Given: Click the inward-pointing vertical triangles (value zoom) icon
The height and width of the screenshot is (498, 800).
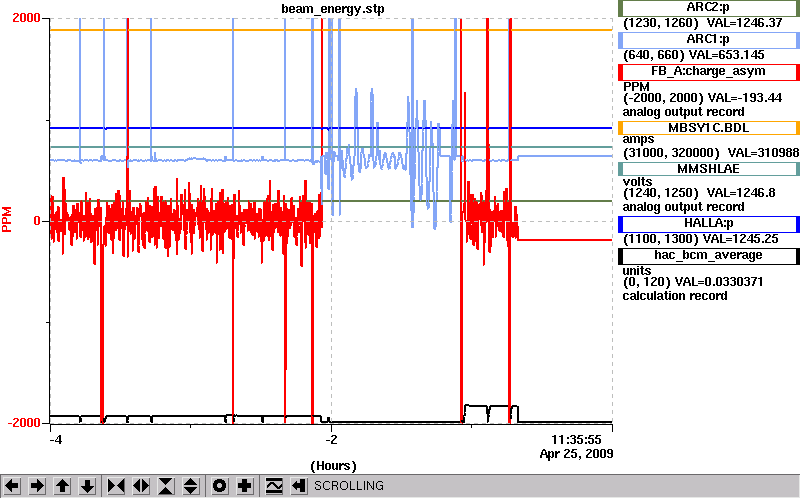Looking at the screenshot, I should [166, 485].
